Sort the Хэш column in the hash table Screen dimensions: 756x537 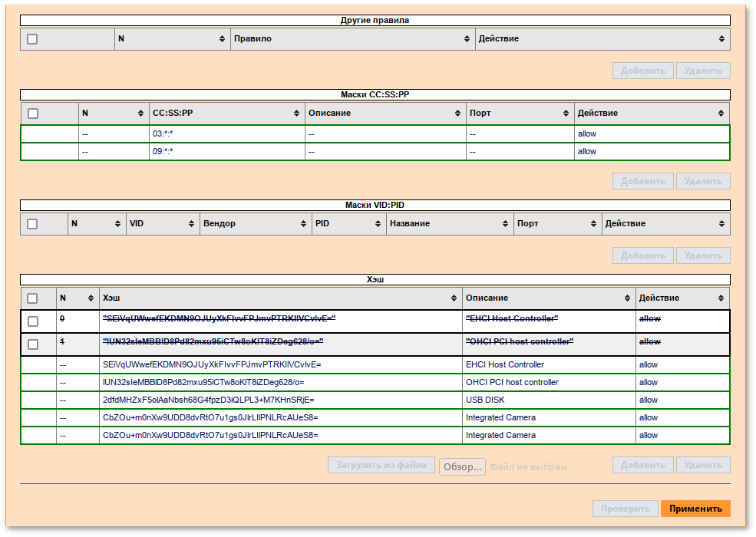(x=455, y=298)
